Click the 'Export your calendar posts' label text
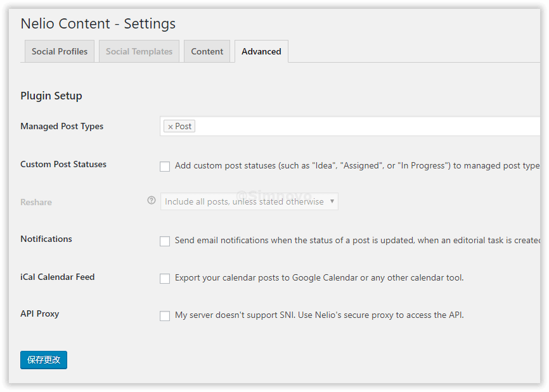Viewport: 549px width, 392px height. [x=320, y=277]
